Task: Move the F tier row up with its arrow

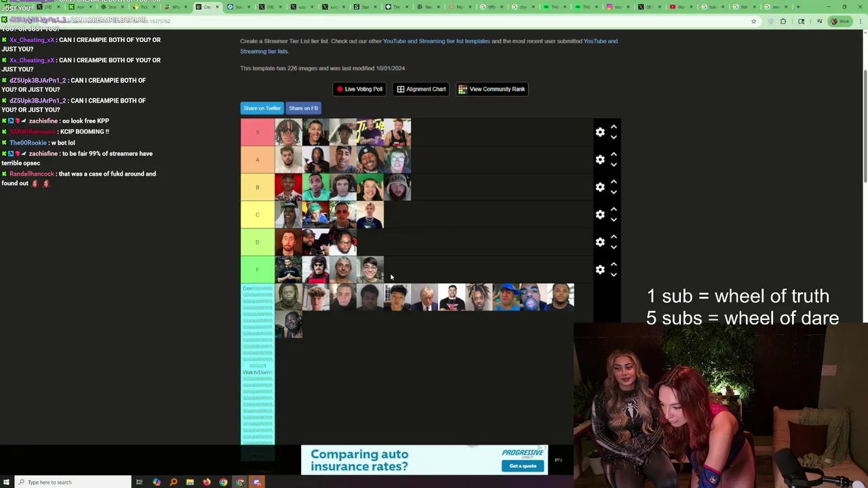Action: click(x=614, y=264)
